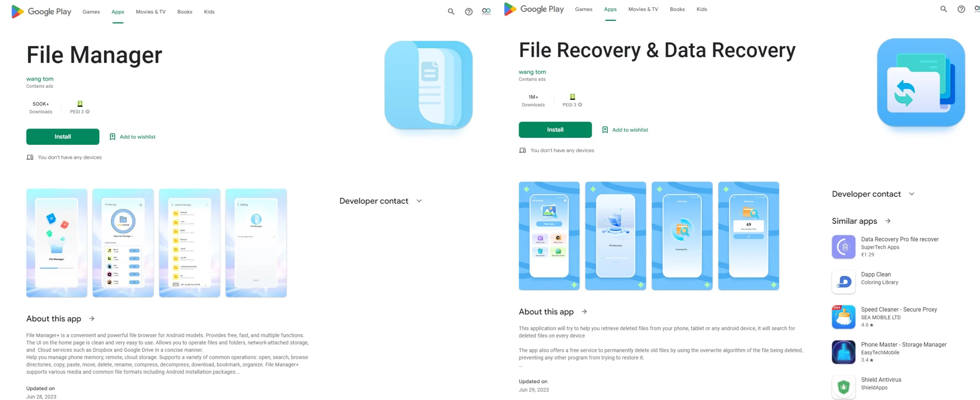Open the About this app arrow for File Manager
This screenshot has height=400, width=980.
(x=92, y=319)
